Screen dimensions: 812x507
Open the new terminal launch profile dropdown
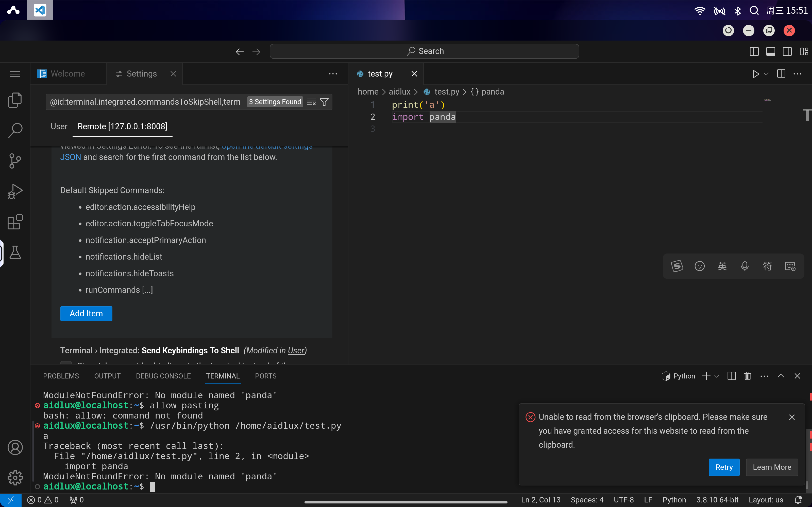(717, 376)
